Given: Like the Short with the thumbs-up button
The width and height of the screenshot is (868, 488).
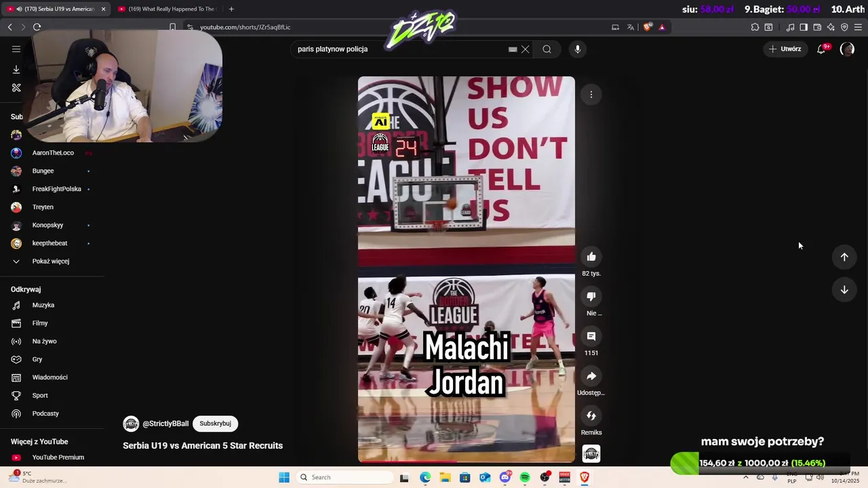Looking at the screenshot, I should 591,257.
